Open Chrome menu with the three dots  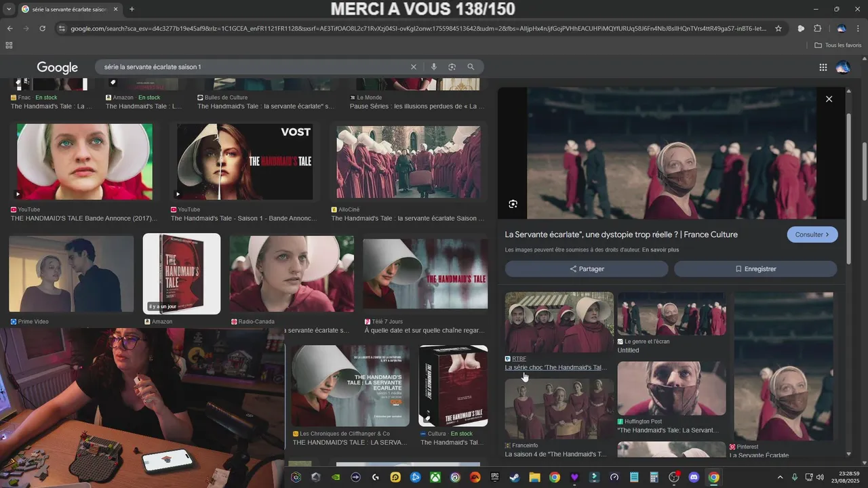click(859, 28)
